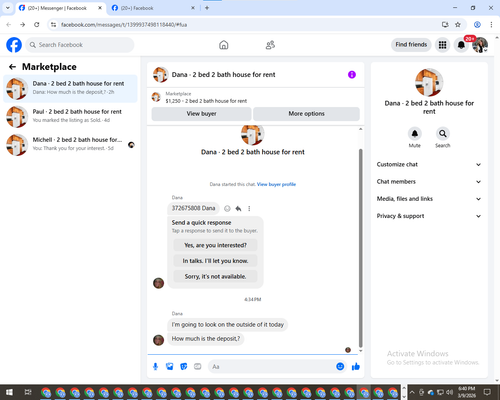Open the emoji picker in message box

tap(340, 367)
